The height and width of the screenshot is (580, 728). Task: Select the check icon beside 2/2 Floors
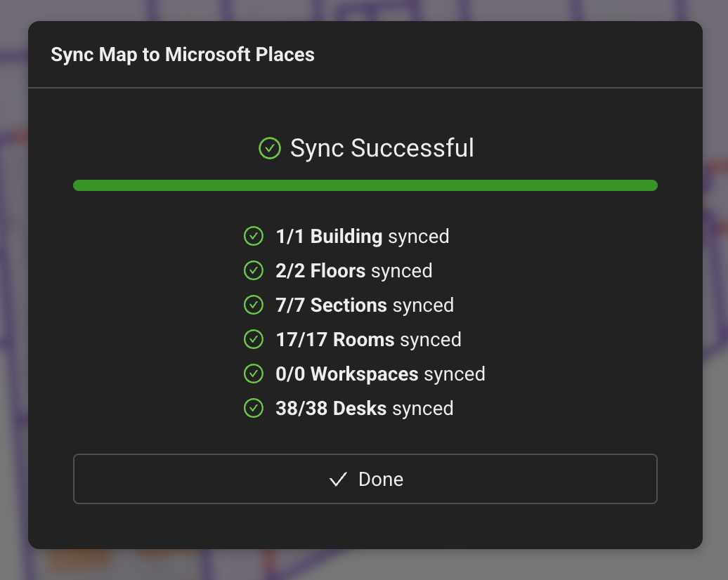(x=254, y=270)
